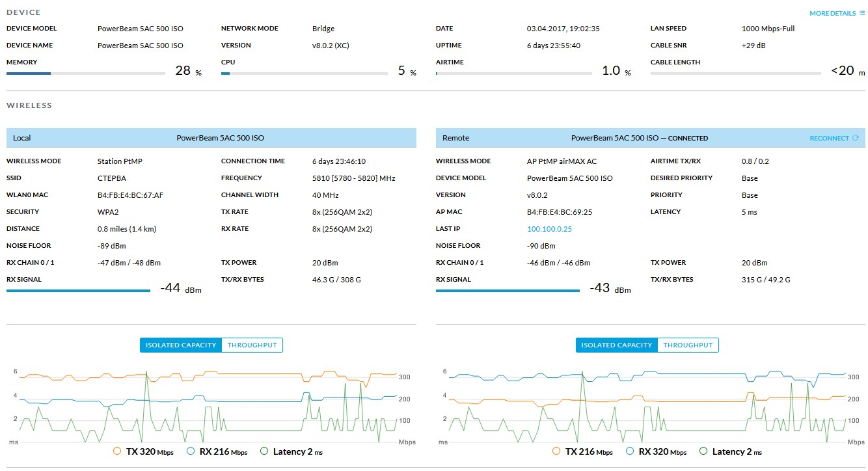Click the Remote RX SIGNAL -43 dBm bar
This screenshot has width=868, height=471.
(x=508, y=291)
